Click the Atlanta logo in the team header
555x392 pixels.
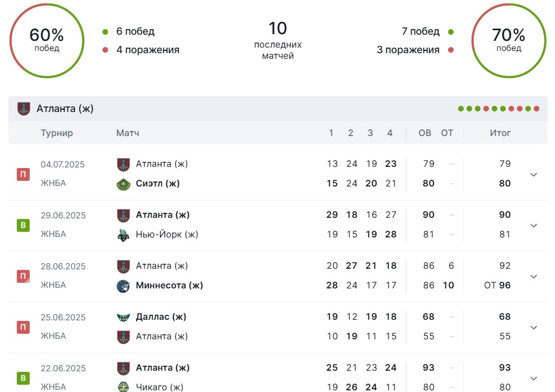click(24, 109)
